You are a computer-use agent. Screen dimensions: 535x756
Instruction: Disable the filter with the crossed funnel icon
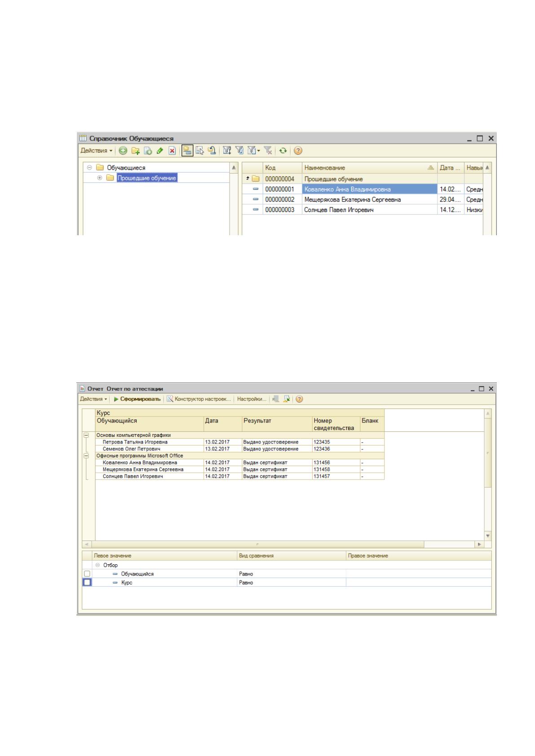pos(268,151)
